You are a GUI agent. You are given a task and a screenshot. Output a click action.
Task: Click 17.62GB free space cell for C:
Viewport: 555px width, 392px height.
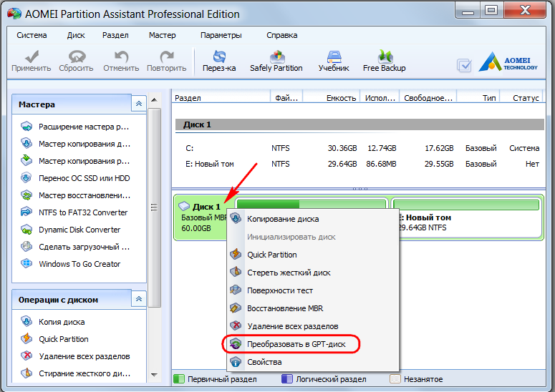[x=439, y=148]
